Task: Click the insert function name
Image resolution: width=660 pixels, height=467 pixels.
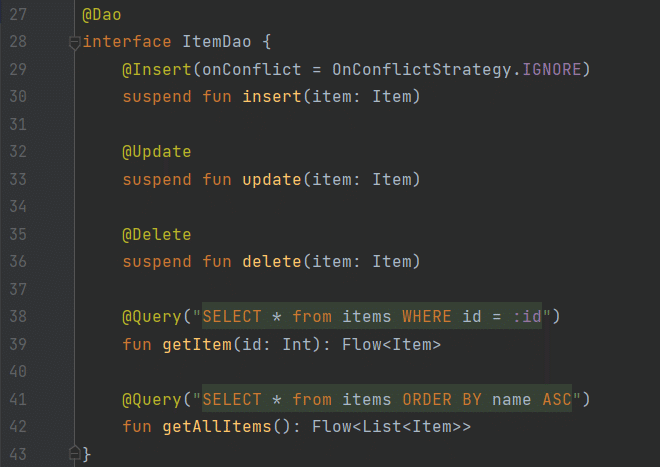Action: click(271, 96)
